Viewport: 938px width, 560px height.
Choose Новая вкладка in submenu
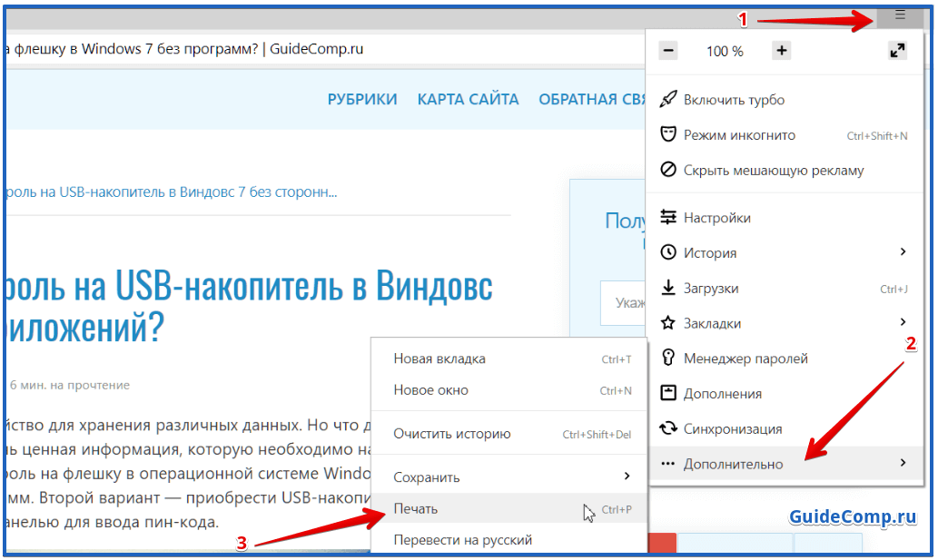tap(509, 359)
